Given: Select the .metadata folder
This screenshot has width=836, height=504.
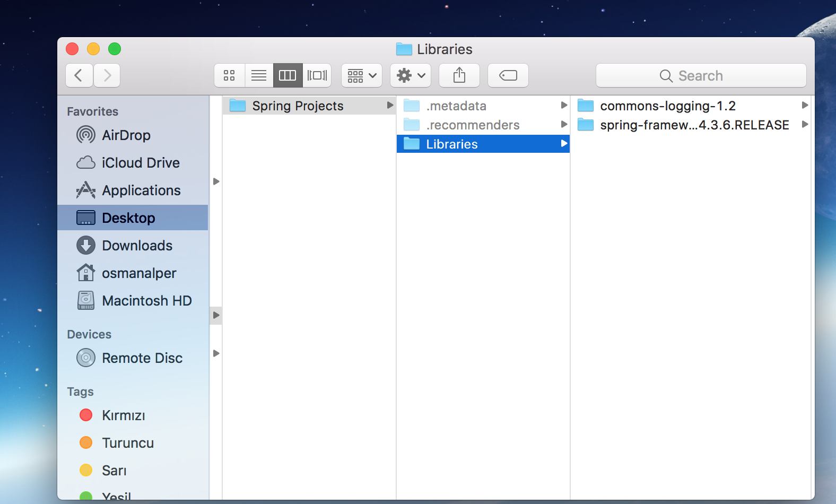Looking at the screenshot, I should (483, 106).
